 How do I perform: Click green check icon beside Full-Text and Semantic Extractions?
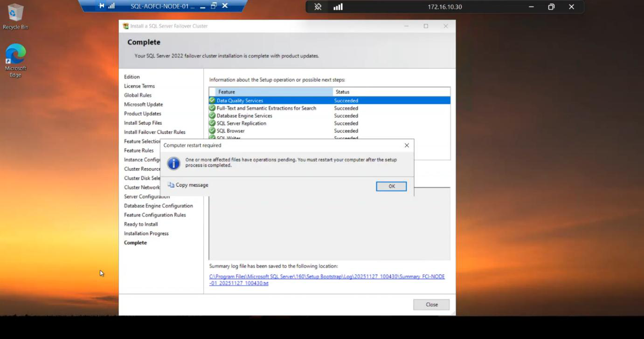click(212, 108)
